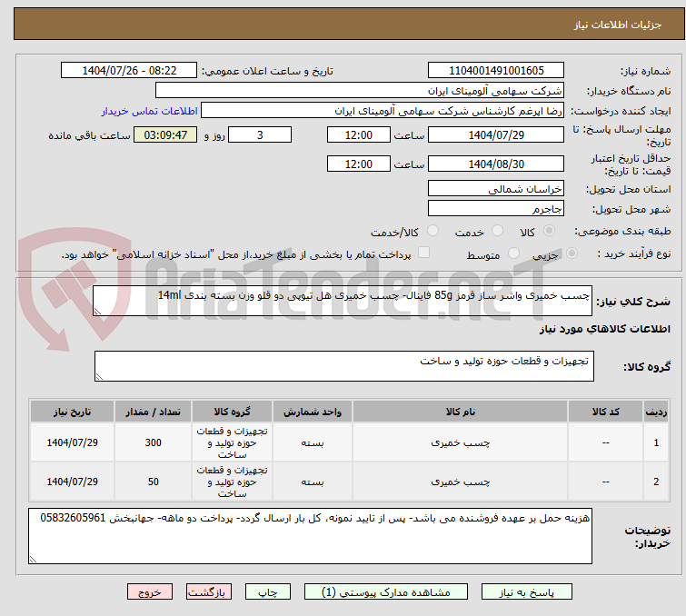
Task: Click the price validity time 12:00 field
Action: [x=358, y=164]
